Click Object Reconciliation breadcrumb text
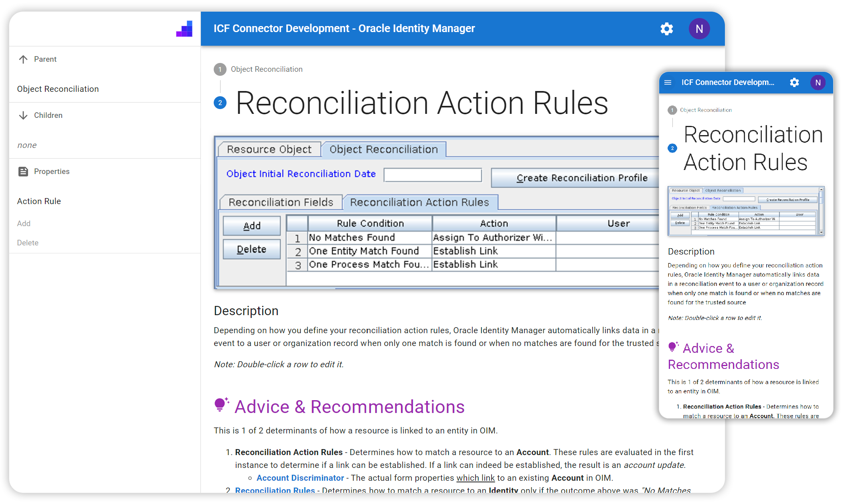The height and width of the screenshot is (504, 842). coord(267,69)
